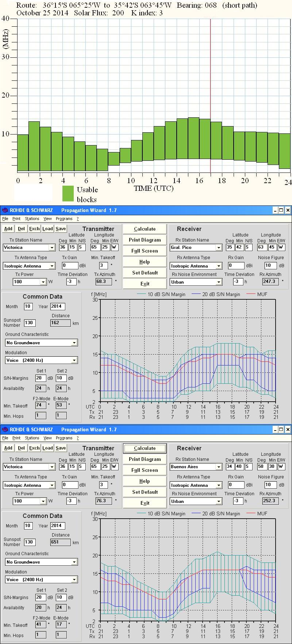Click the app icon in the upper Propagation Wizard title bar
Image resolution: width=292 pixels, height=644 pixels.
point(5,210)
